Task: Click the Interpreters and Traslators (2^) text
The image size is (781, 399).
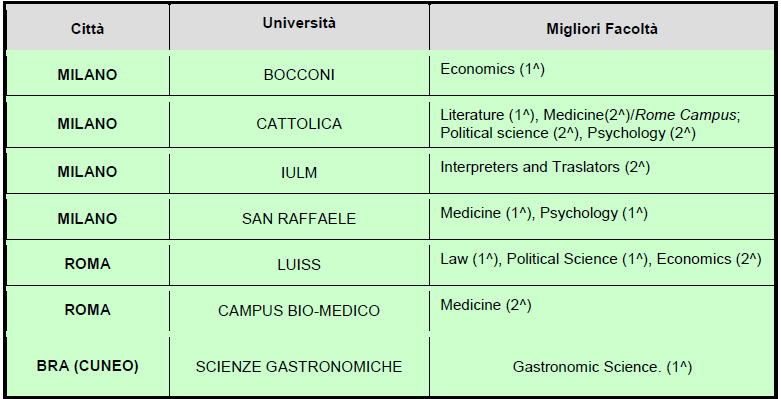Action: click(545, 167)
